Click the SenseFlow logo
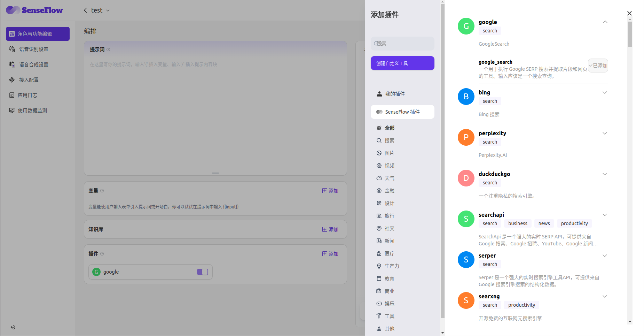 34,10
